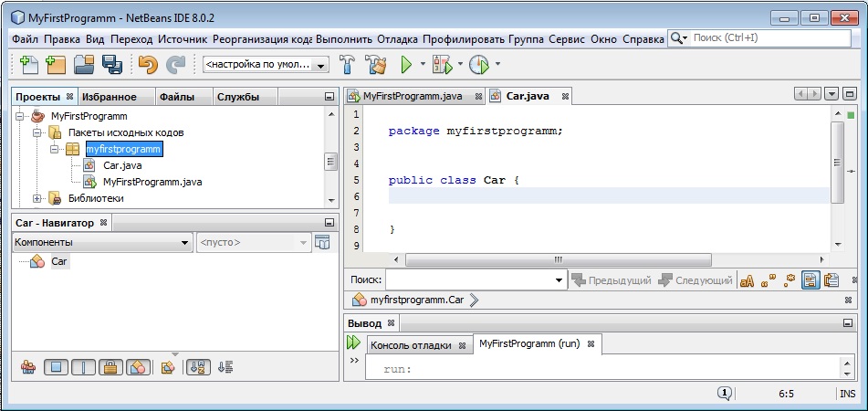Open the Правка menu
This screenshot has width=868, height=411.
pos(62,38)
